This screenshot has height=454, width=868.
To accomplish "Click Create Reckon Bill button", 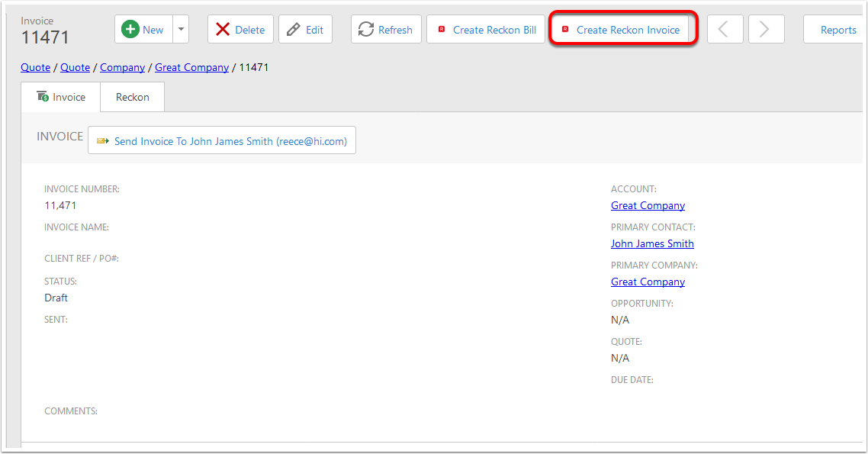I will point(486,30).
